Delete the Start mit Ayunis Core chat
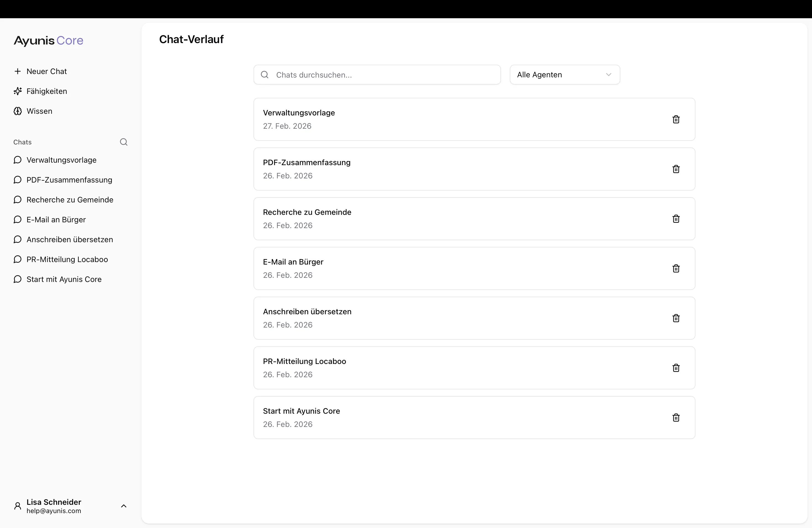 (676, 418)
